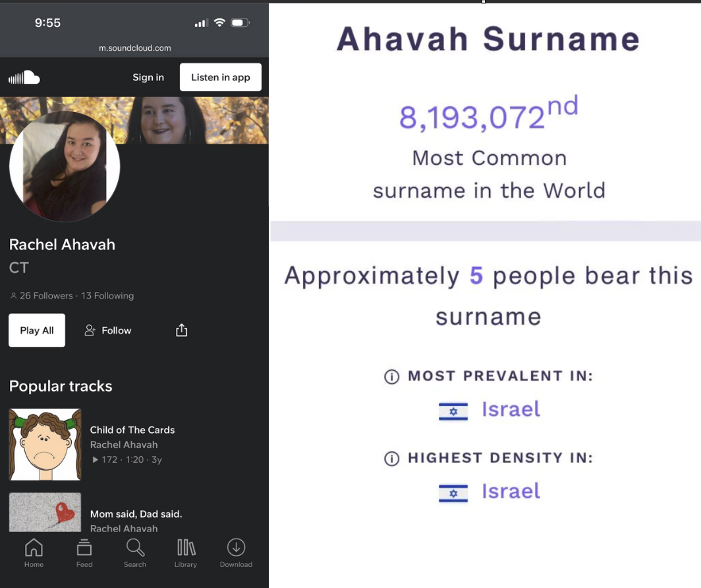
Task: Go to the Home tab
Action: (34, 553)
